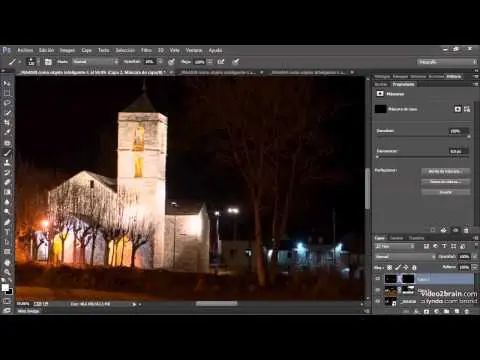Toggle visibility of the bottom layer
The width and height of the screenshot is (480, 360).
pos(378,301)
